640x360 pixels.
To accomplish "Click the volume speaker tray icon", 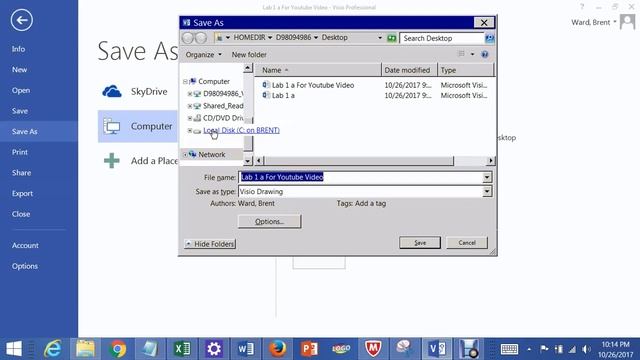I will (586, 349).
